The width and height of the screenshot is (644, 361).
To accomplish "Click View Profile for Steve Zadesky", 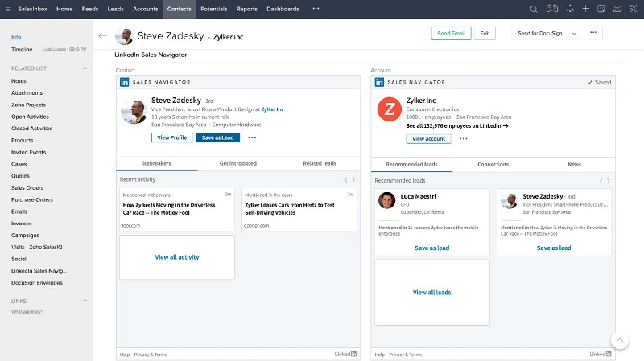I will point(171,137).
